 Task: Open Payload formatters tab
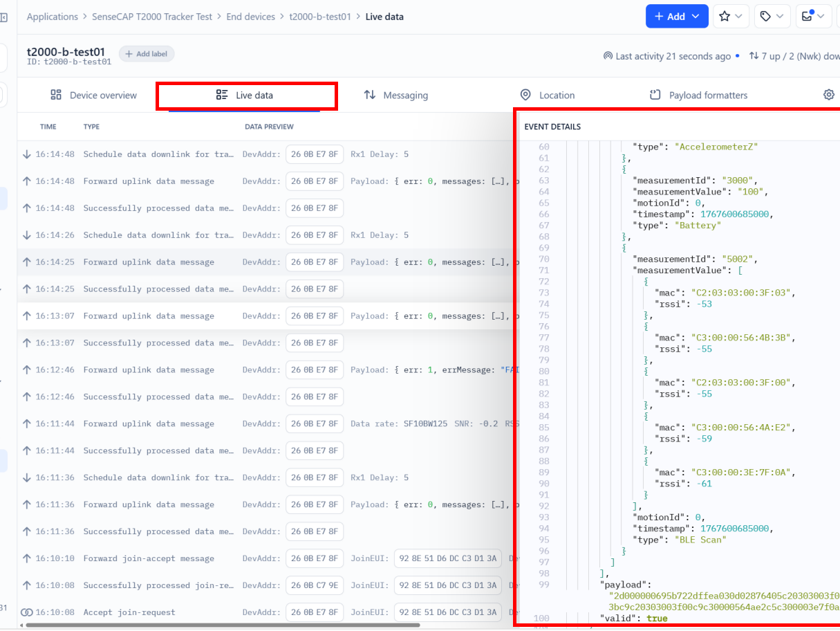[x=698, y=95]
